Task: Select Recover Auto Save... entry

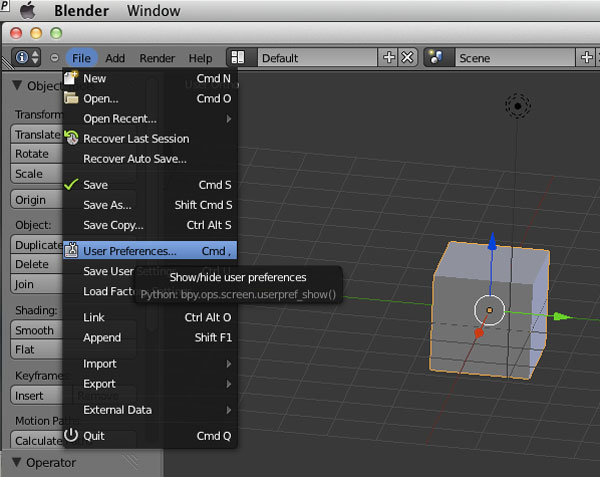Action: [x=150, y=158]
